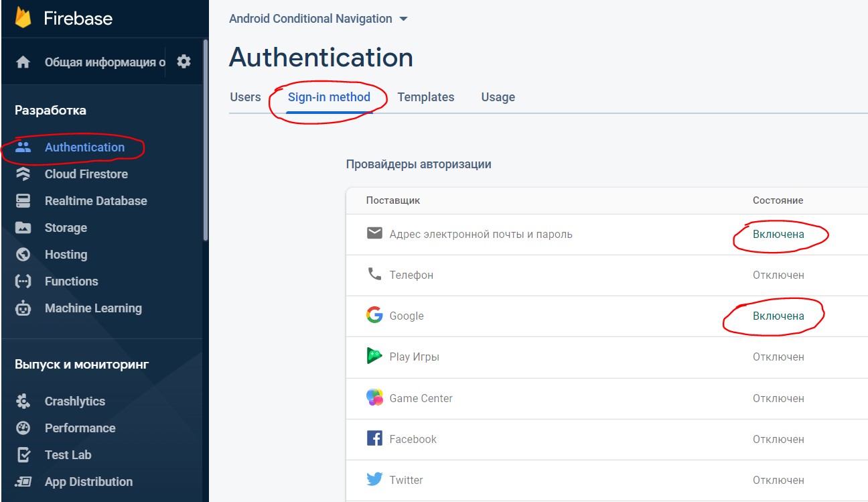Click the Facebook logo icon
Image resolution: width=868 pixels, height=502 pixels.
click(x=374, y=438)
